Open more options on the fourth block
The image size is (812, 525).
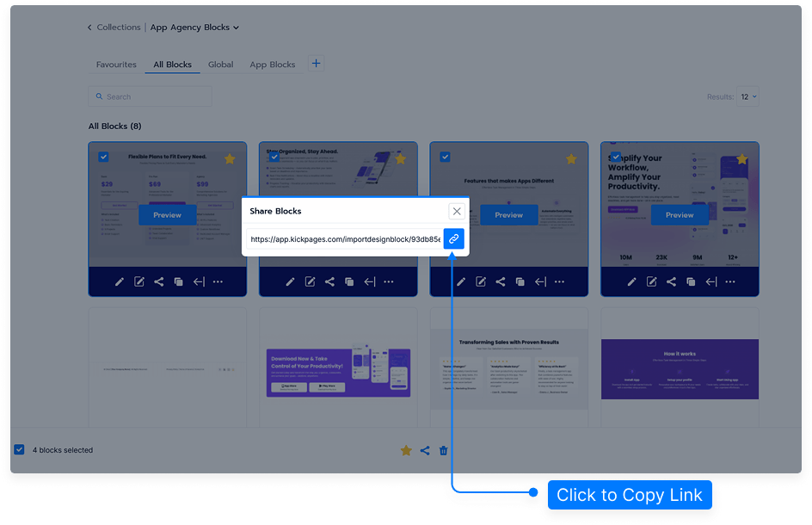click(730, 281)
